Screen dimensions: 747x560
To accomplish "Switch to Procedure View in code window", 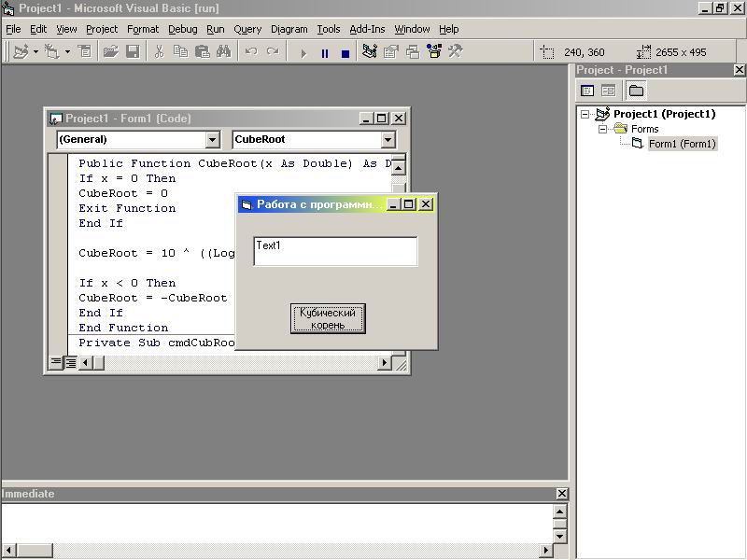I will (56, 363).
